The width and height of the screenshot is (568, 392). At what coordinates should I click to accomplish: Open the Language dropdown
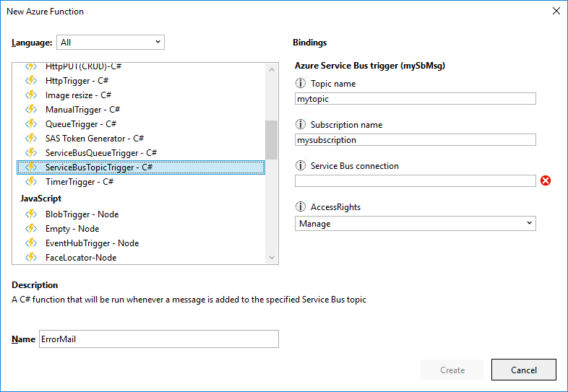(x=111, y=43)
